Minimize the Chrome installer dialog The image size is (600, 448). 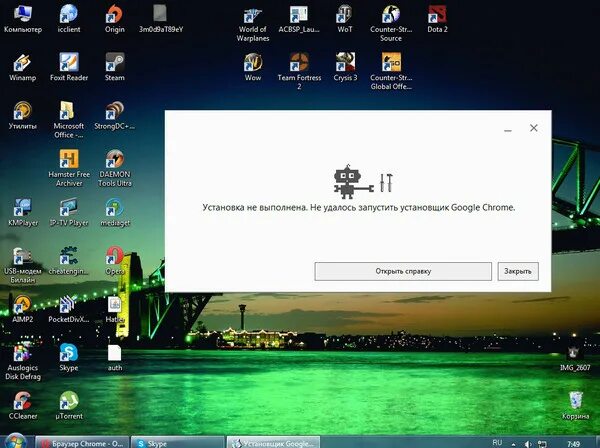point(508,129)
